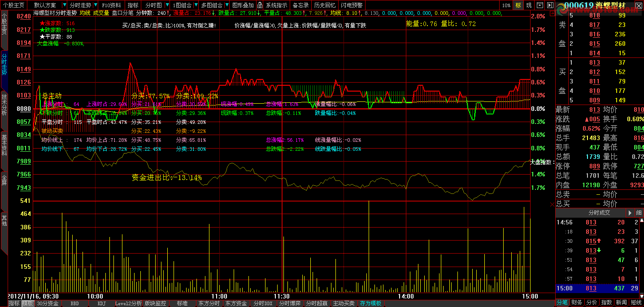
Task: Click the 均线 legend label
Action: coord(85,13)
